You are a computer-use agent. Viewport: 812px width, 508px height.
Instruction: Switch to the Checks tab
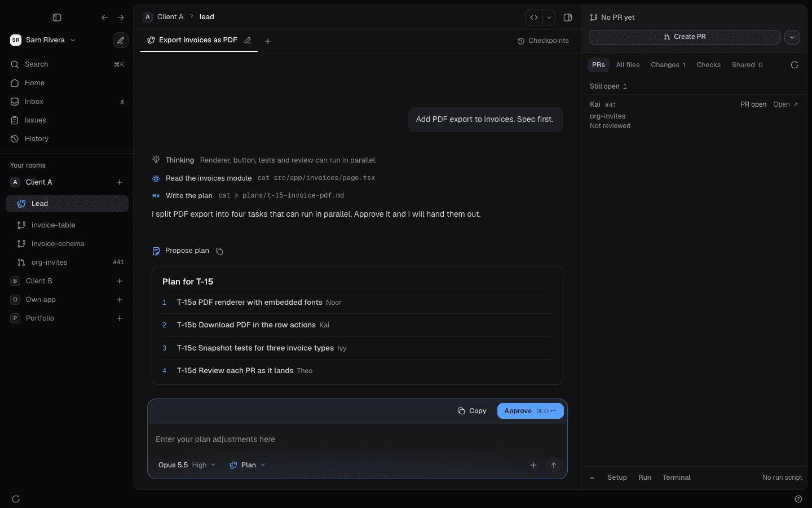click(708, 65)
